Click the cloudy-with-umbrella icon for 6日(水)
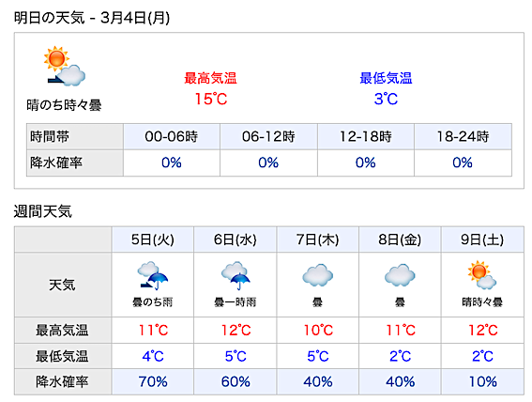 click(236, 276)
